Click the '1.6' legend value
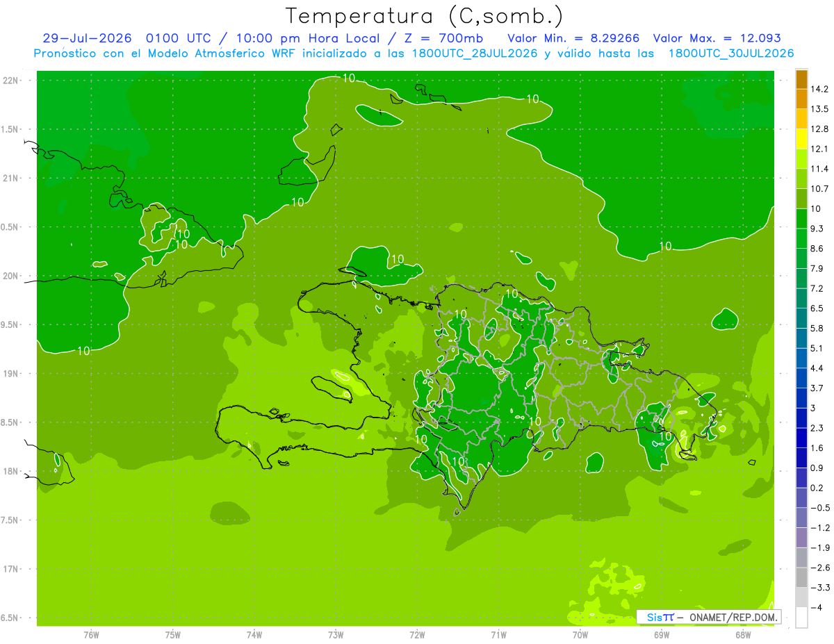Screen dimensions: 834x644 click(817, 448)
